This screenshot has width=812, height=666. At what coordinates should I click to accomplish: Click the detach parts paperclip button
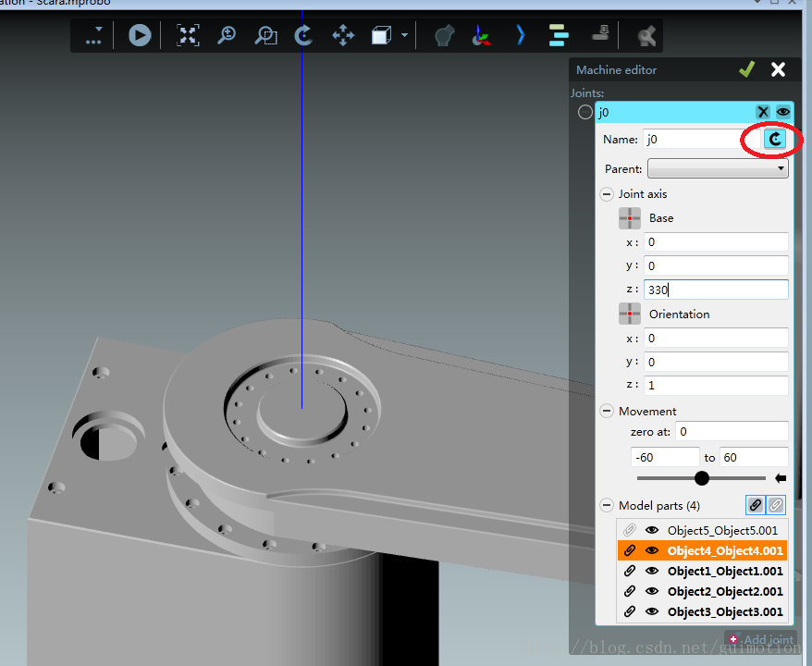(x=775, y=505)
